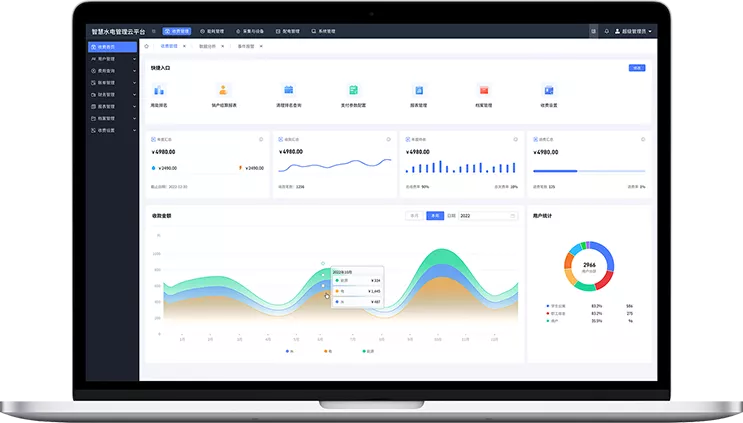Close the 事件报警 page tab
This screenshot has height=423, width=743.
261,46
